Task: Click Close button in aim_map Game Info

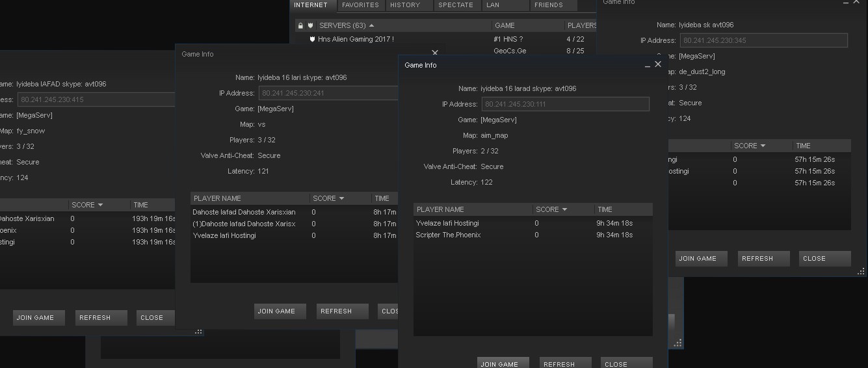Action: pyautogui.click(x=627, y=363)
